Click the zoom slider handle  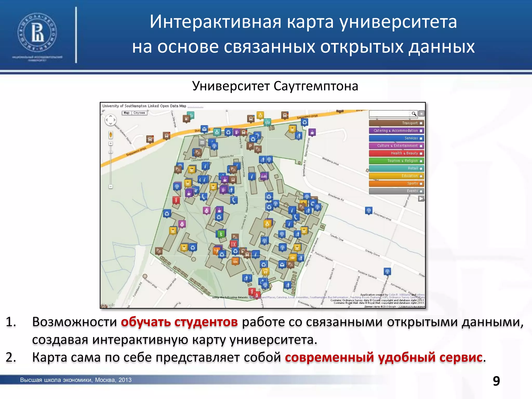tap(111, 152)
